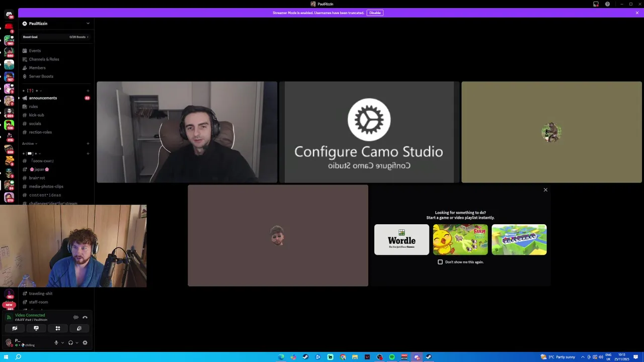
Task: Focus the man with headphones video tile
Action: (187, 132)
